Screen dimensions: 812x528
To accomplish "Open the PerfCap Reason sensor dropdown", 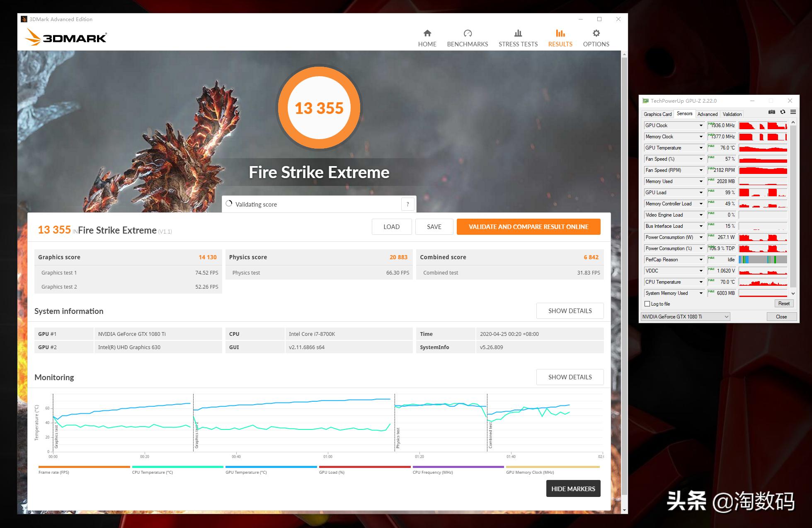I will coord(701,260).
